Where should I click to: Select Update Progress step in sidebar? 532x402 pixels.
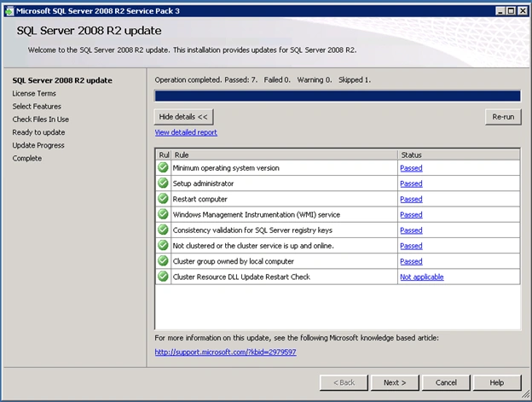point(38,145)
